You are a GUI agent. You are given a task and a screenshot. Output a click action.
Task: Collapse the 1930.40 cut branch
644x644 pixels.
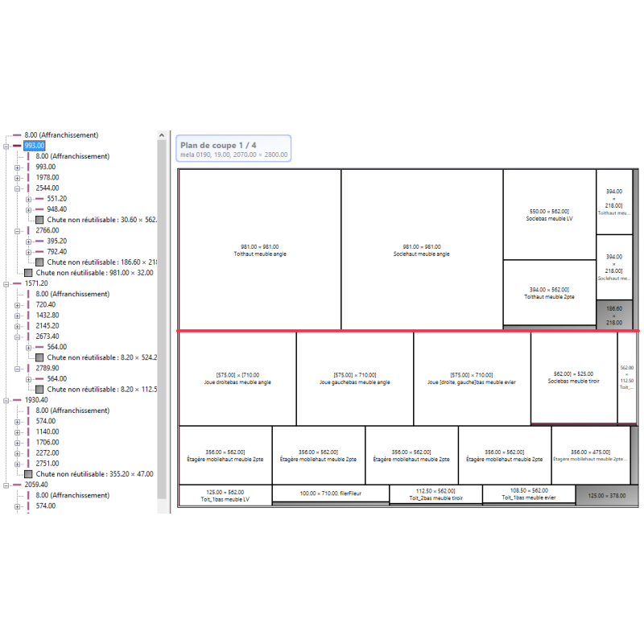point(6,400)
